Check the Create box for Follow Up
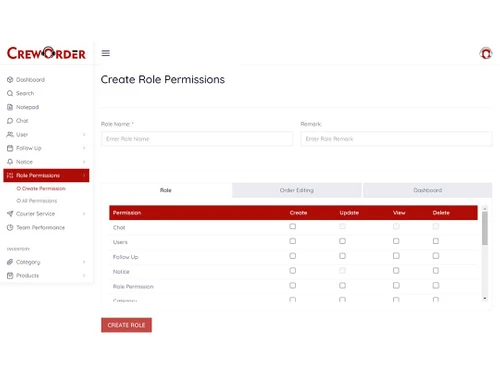 pyautogui.click(x=293, y=256)
